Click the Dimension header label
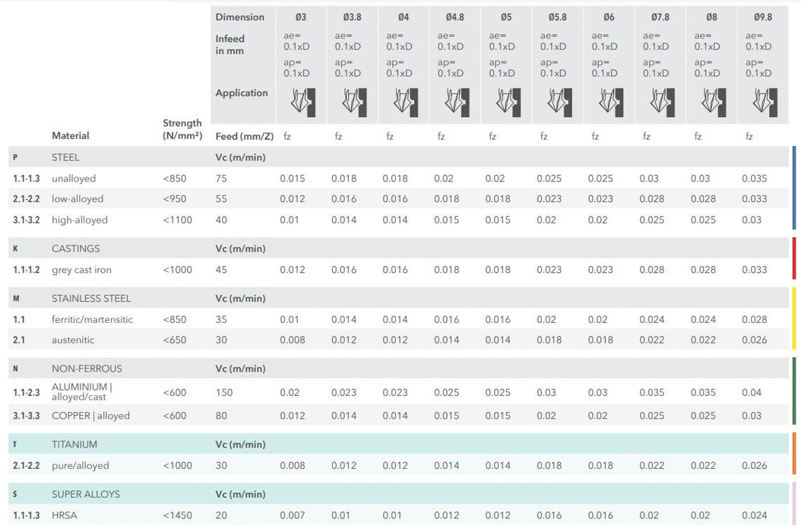The height and width of the screenshot is (532, 801). (x=239, y=17)
